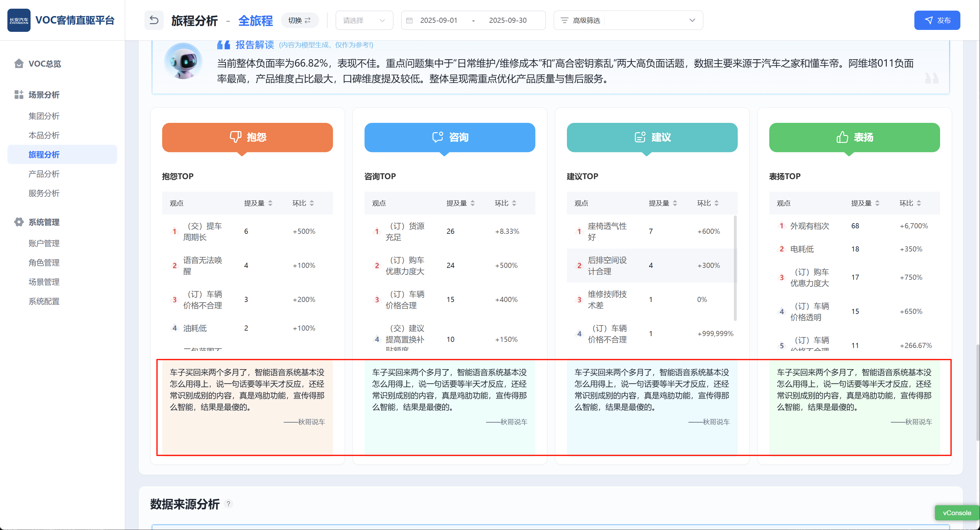Open the 请选择 dropdown

[x=364, y=20]
